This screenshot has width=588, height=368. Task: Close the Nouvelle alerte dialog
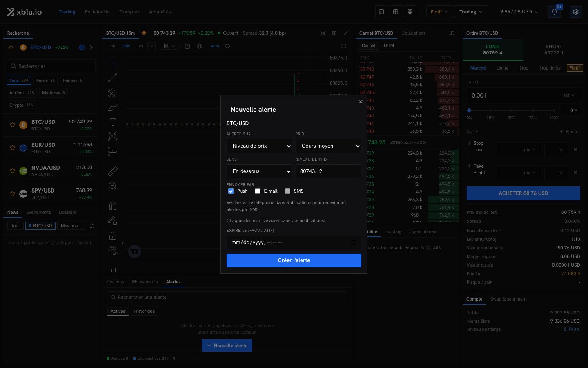pyautogui.click(x=361, y=102)
